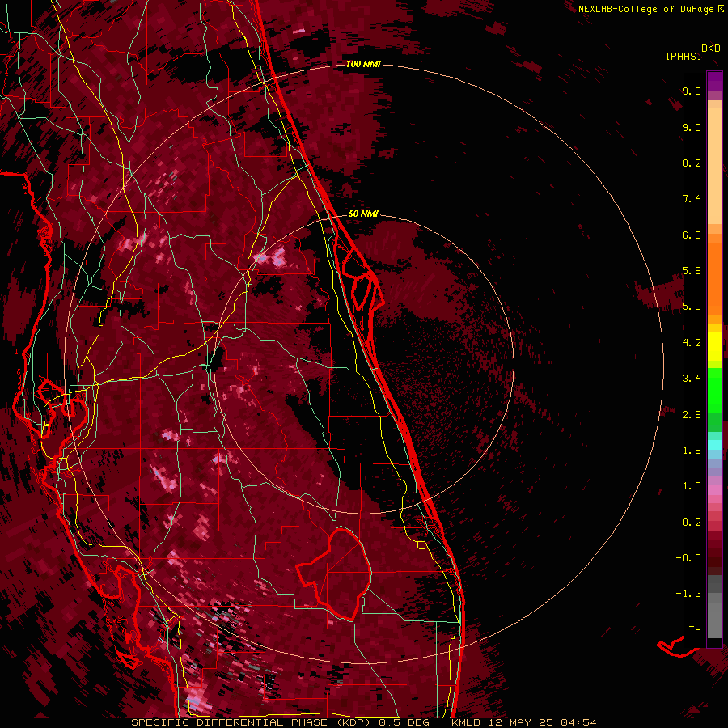Click the -1.3 value on the scale
Image resolution: width=728 pixels, height=728 pixels.
click(688, 594)
